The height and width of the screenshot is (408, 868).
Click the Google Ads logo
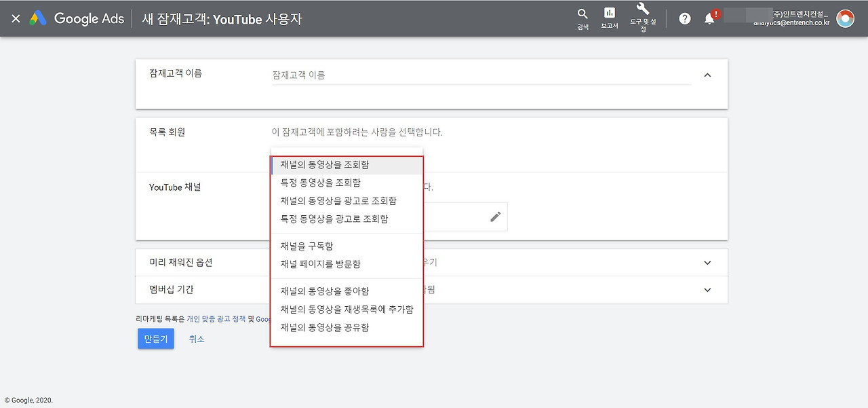(x=77, y=19)
